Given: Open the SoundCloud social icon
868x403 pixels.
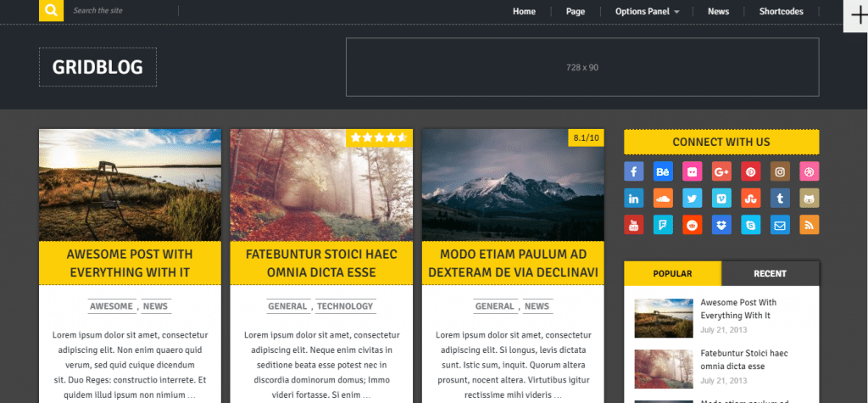Looking at the screenshot, I should tap(663, 198).
